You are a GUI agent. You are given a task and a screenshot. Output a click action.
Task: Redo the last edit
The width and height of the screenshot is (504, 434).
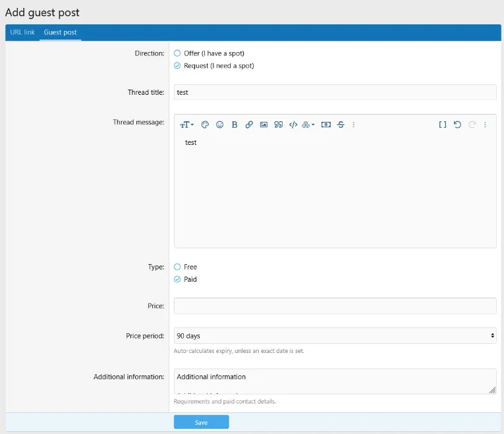[x=472, y=124]
